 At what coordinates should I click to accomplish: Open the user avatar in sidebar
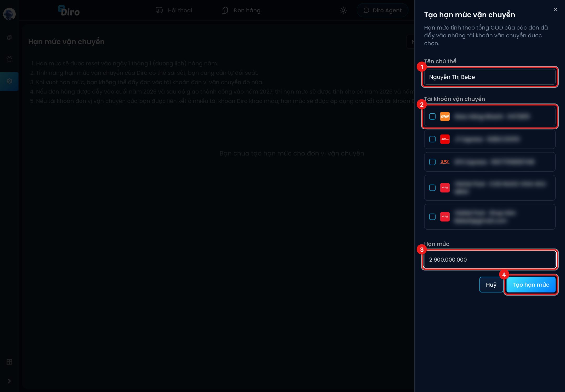pyautogui.click(x=9, y=14)
